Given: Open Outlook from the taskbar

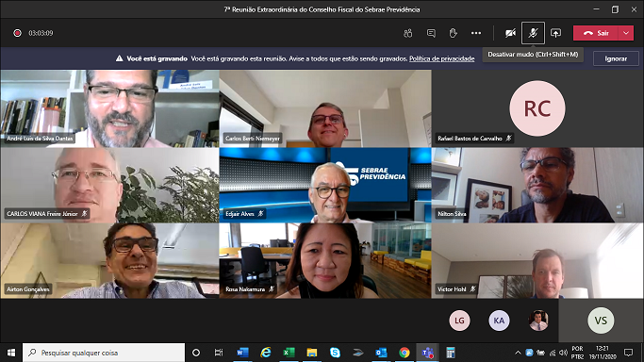Looking at the screenshot, I should 381,353.
